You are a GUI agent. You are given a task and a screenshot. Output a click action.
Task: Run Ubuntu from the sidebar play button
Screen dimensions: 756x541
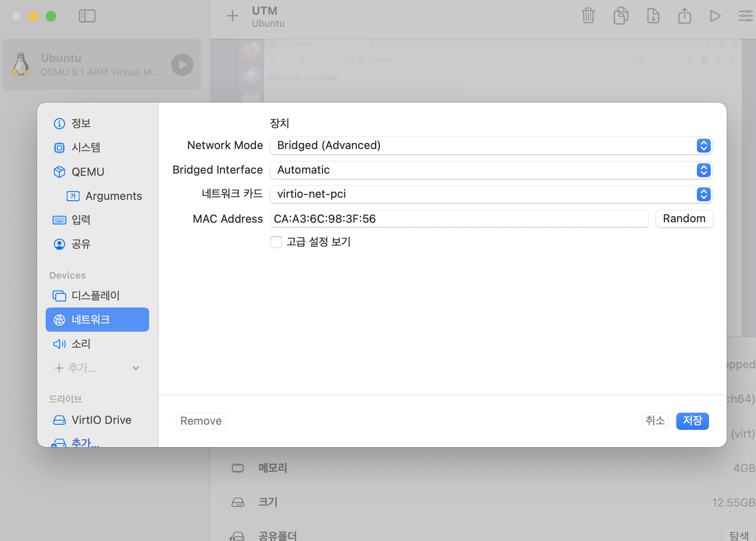[x=182, y=65]
